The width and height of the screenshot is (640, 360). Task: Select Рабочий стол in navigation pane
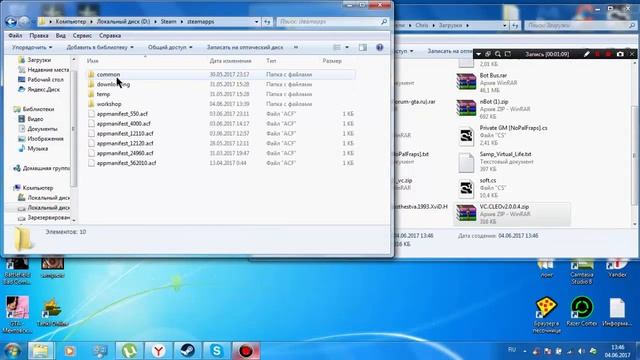41,80
